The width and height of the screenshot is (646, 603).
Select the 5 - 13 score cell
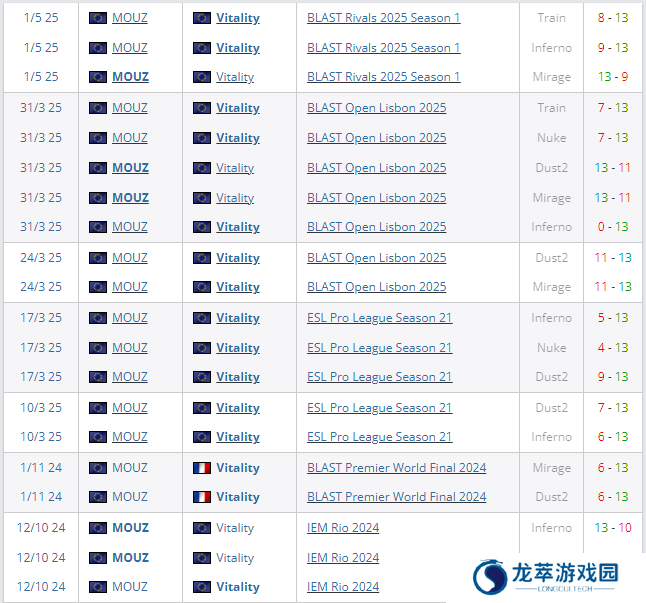pyautogui.click(x=613, y=318)
